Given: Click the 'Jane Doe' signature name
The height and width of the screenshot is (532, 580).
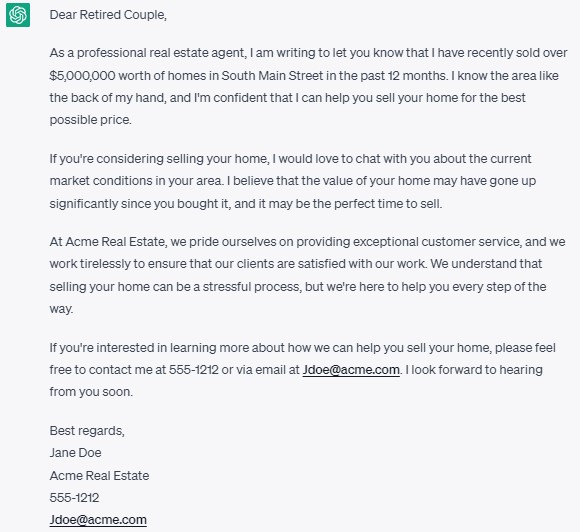Looking at the screenshot, I should 75,453.
